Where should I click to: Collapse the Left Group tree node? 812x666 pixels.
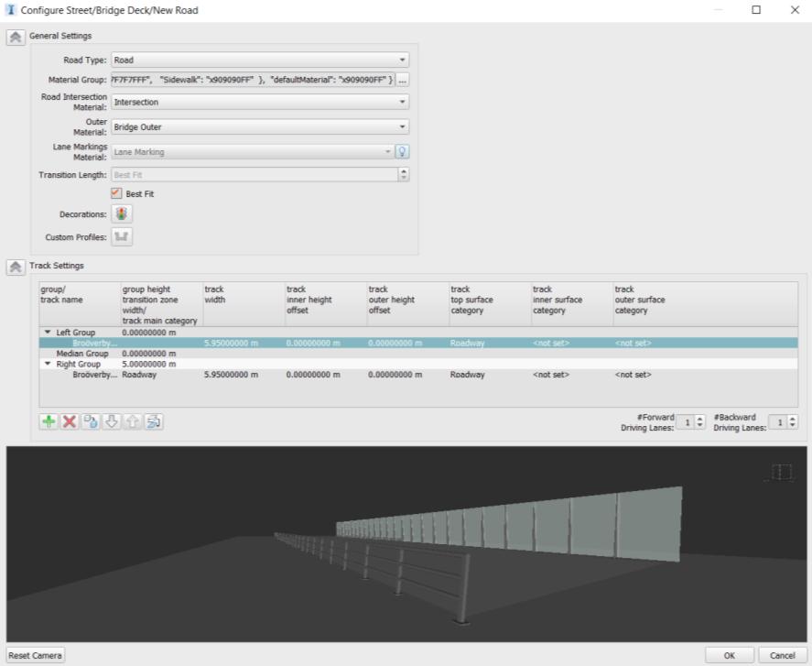pos(48,333)
